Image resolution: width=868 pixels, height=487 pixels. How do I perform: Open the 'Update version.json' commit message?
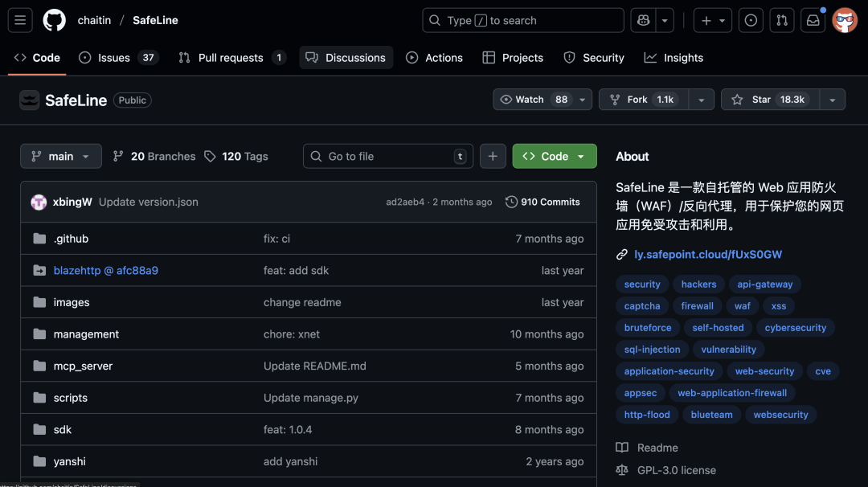click(x=149, y=202)
